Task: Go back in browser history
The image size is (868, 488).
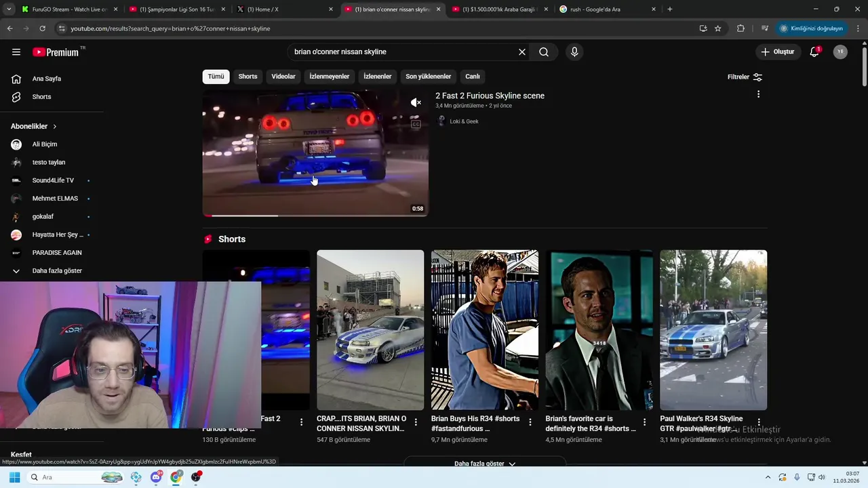Action: (x=9, y=28)
